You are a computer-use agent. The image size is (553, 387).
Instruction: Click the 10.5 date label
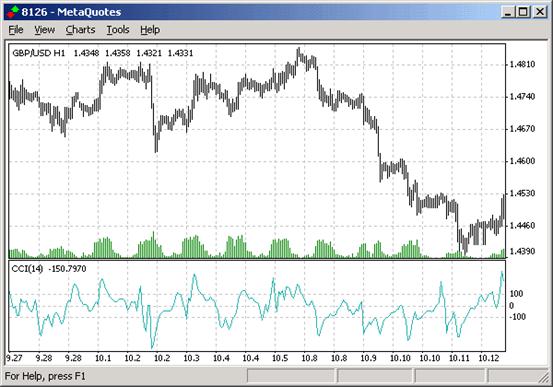280,358
